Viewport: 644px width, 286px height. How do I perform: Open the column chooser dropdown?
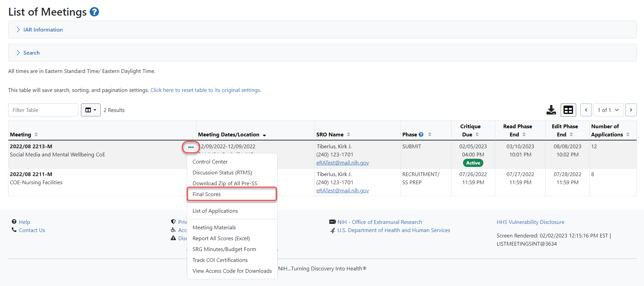pyautogui.click(x=90, y=110)
